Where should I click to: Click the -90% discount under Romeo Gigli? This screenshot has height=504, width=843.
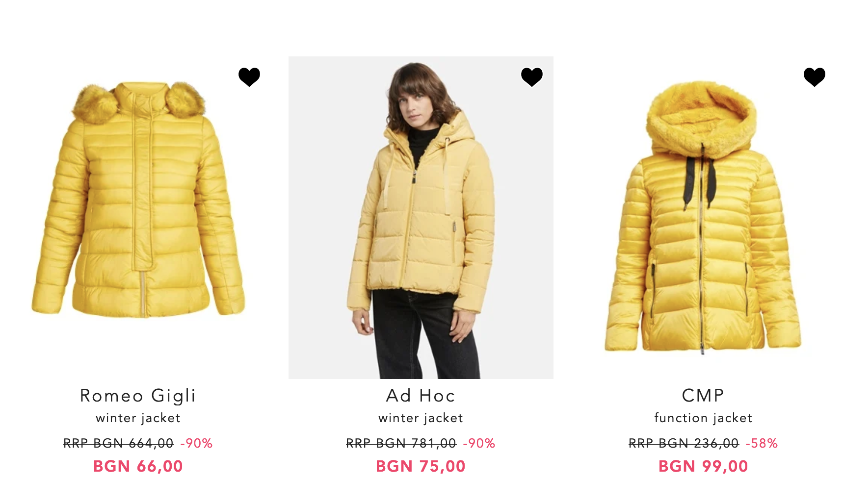coord(196,444)
